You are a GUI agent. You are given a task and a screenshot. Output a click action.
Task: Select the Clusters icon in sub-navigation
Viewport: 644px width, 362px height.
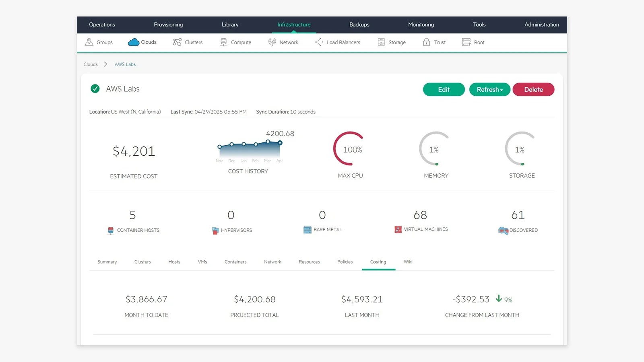177,42
